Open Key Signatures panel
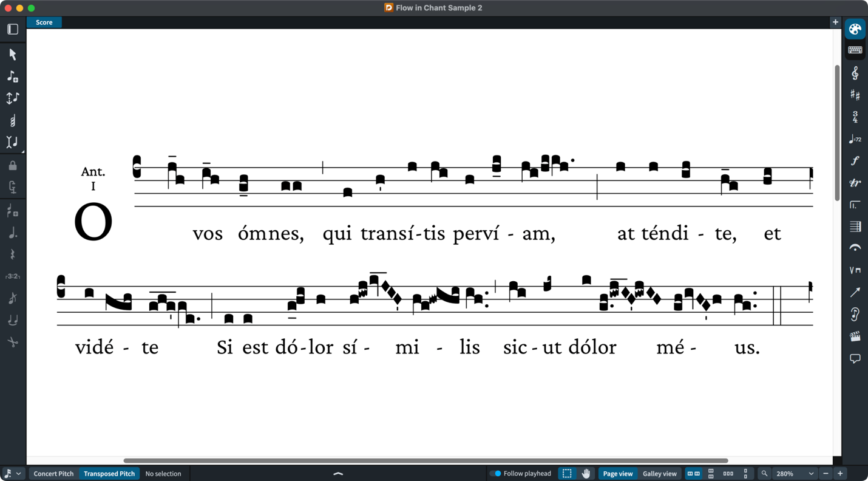The height and width of the screenshot is (481, 868). (x=855, y=95)
